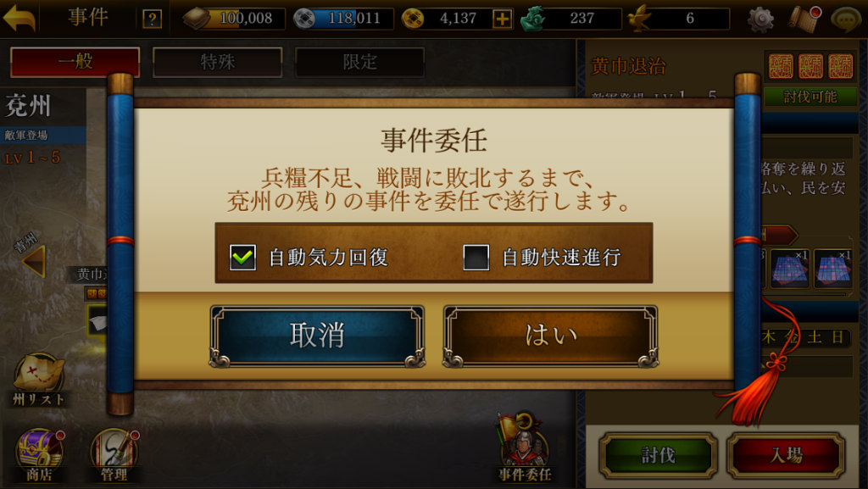Screen dimensions: 868x489
Task: Go to 青州 with the left arrow
Action: tap(33, 261)
